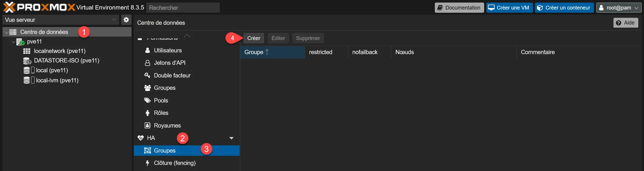644x171 pixels.
Task: Click the gear settings icon beside Vue serveur
Action: 126,20
